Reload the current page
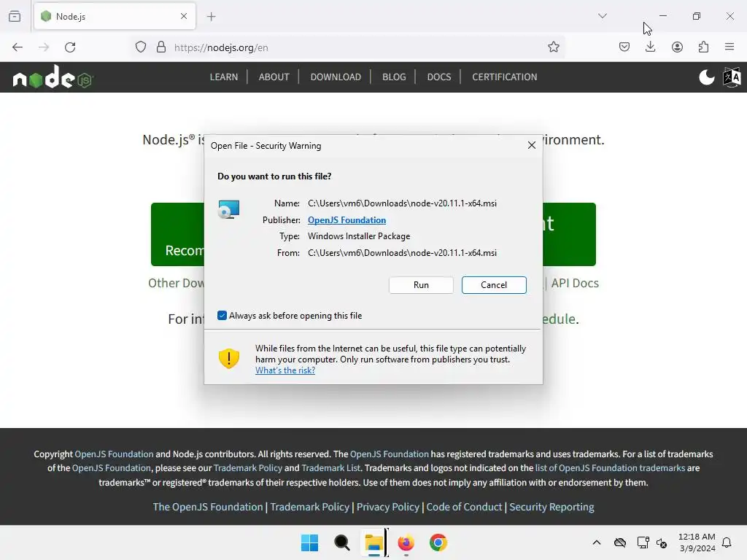Viewport: 747px width, 560px height. pyautogui.click(x=70, y=47)
